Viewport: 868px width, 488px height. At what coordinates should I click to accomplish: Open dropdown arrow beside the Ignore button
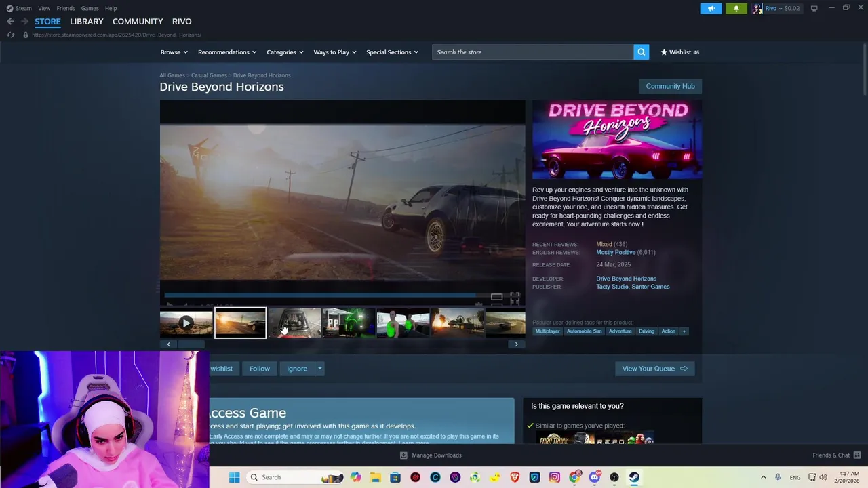(319, 369)
